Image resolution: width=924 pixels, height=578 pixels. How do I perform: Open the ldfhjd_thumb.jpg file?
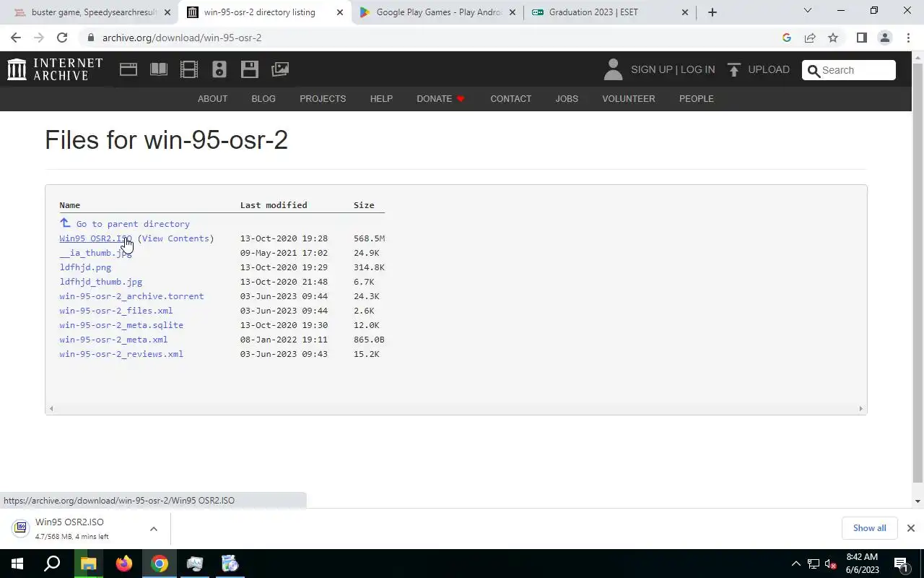pyautogui.click(x=100, y=282)
